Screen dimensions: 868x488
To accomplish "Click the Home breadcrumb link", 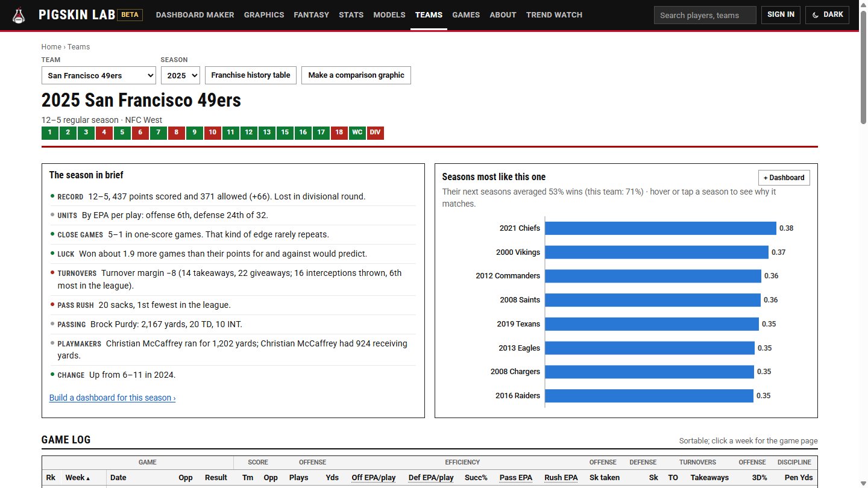I will point(51,47).
